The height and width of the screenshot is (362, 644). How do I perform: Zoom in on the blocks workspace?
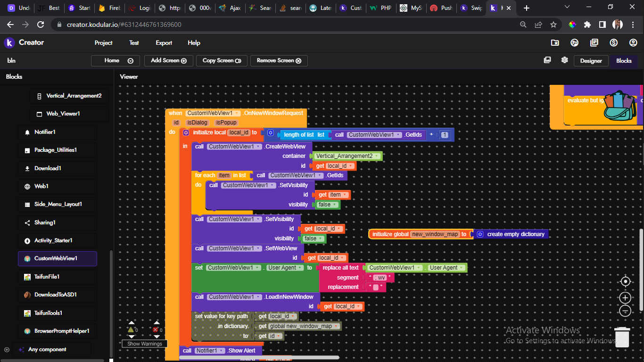pos(625,298)
